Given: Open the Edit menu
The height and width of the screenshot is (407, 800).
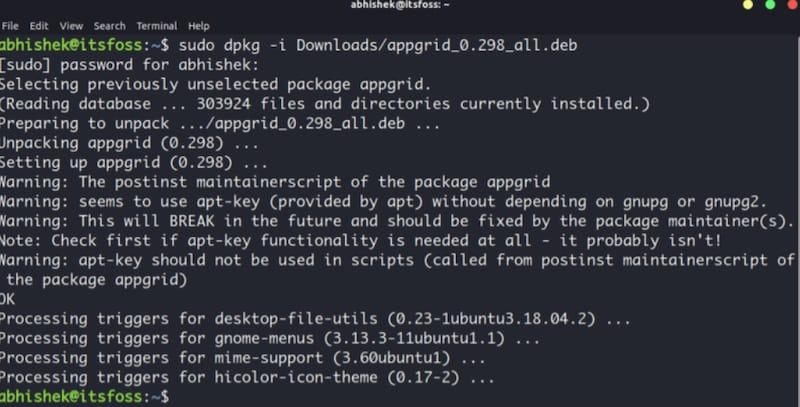Looking at the screenshot, I should (39, 26).
